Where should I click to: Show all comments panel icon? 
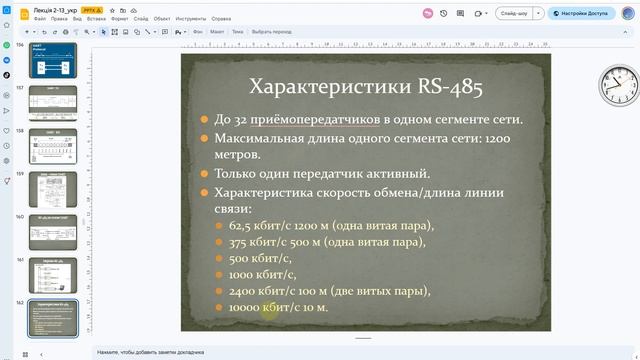460,13
